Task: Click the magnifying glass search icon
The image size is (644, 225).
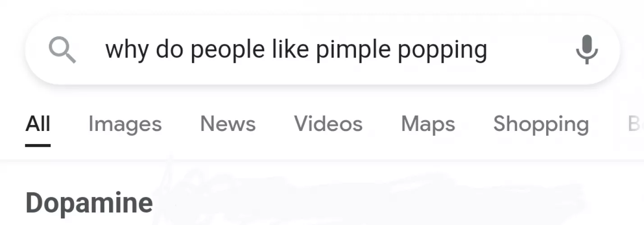Action: click(62, 50)
